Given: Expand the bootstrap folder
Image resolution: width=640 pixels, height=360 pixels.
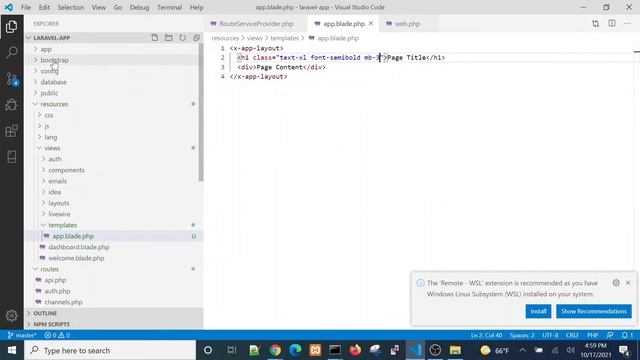Looking at the screenshot, I should pyautogui.click(x=114, y=60).
